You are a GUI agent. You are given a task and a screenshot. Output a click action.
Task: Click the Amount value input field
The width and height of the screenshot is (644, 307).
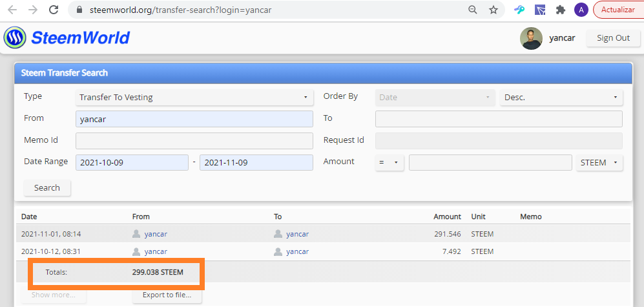tap(490, 162)
